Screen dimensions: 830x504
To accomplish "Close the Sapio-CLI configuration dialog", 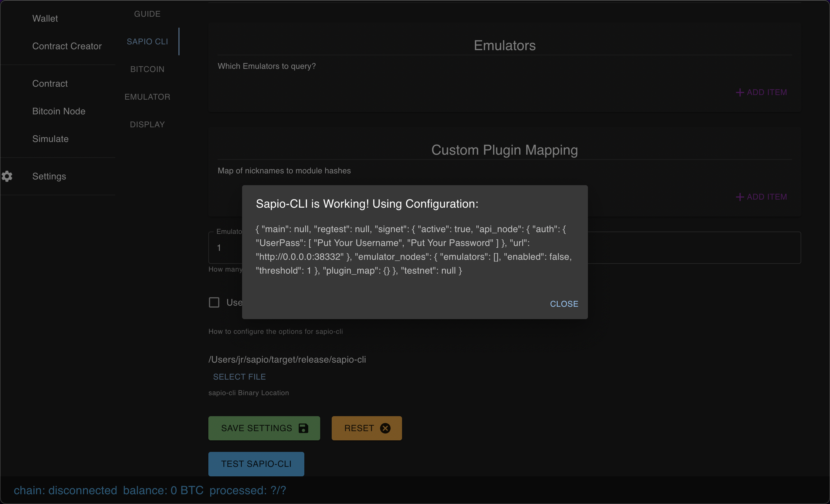I will pyautogui.click(x=564, y=304).
